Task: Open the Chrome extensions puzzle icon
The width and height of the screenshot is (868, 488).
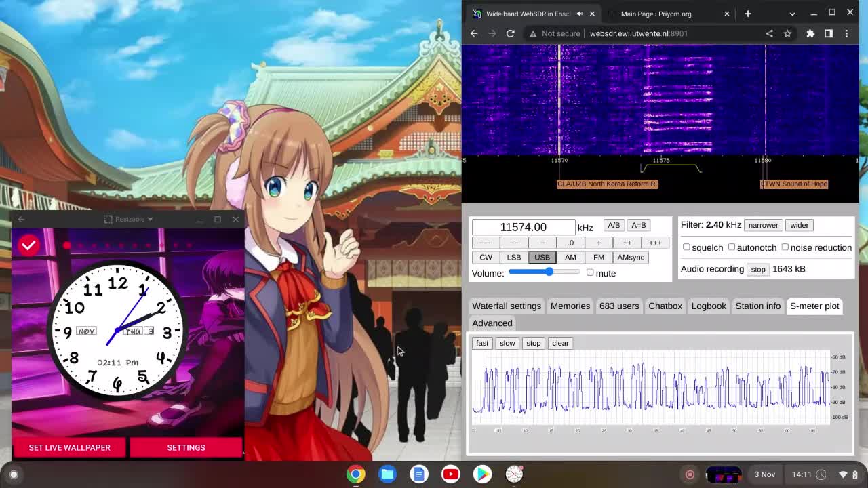Action: click(x=810, y=33)
